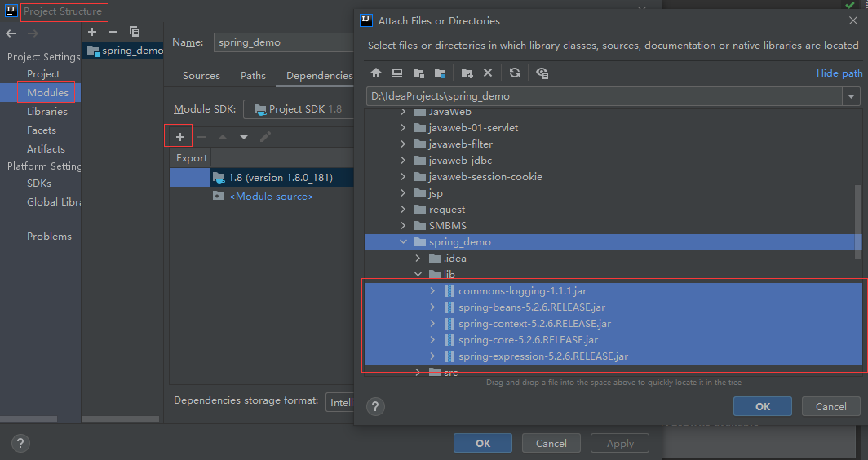Image resolution: width=868 pixels, height=460 pixels.
Task: Add a dependency with plus icon above Export column
Action: 180,137
